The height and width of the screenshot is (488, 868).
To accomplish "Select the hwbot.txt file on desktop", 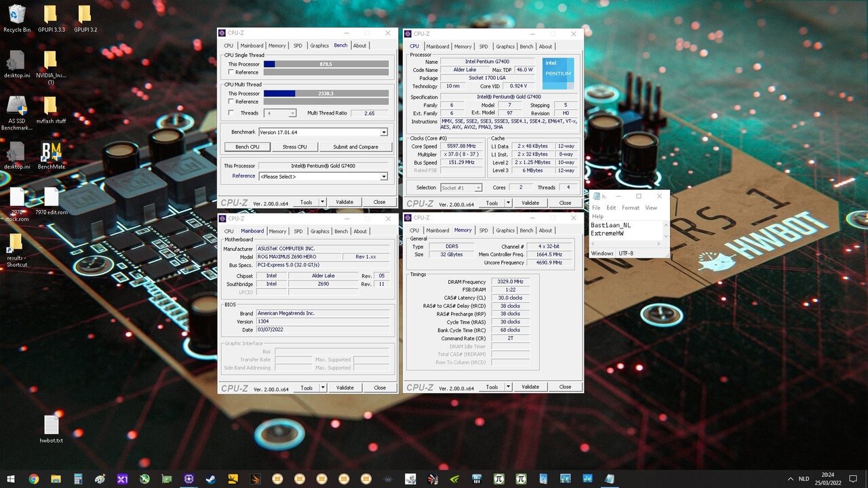I will tap(51, 426).
